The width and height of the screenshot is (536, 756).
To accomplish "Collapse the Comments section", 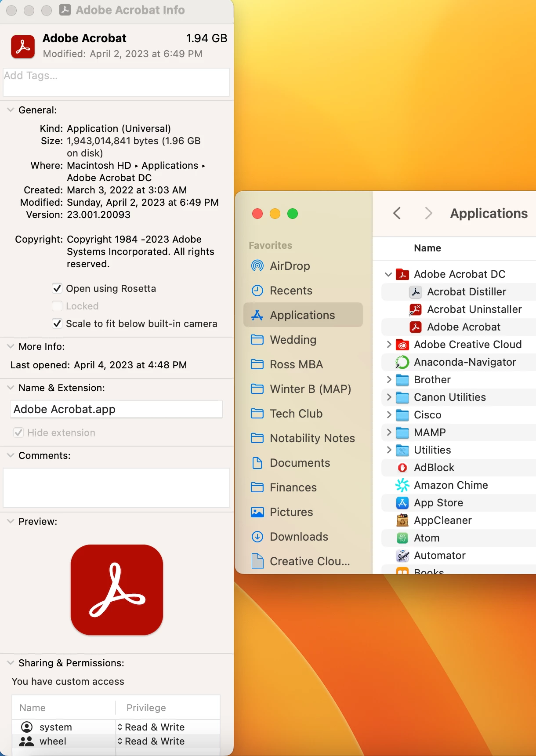I will click(x=11, y=455).
